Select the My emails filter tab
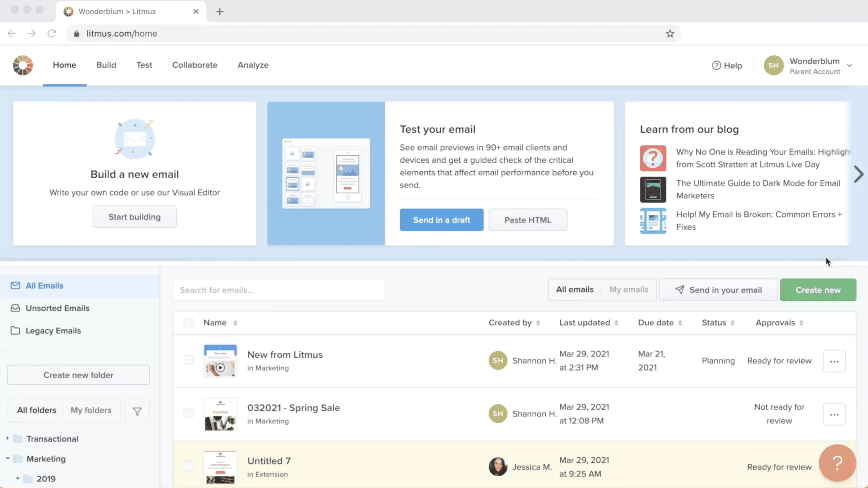The height and width of the screenshot is (488, 868). (x=628, y=289)
